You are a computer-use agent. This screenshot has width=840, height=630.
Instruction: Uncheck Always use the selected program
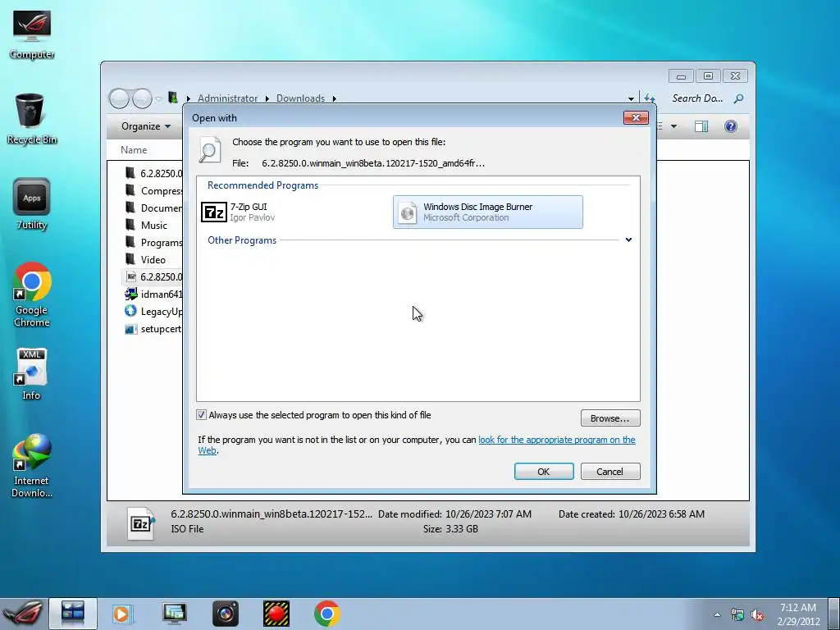pos(202,415)
